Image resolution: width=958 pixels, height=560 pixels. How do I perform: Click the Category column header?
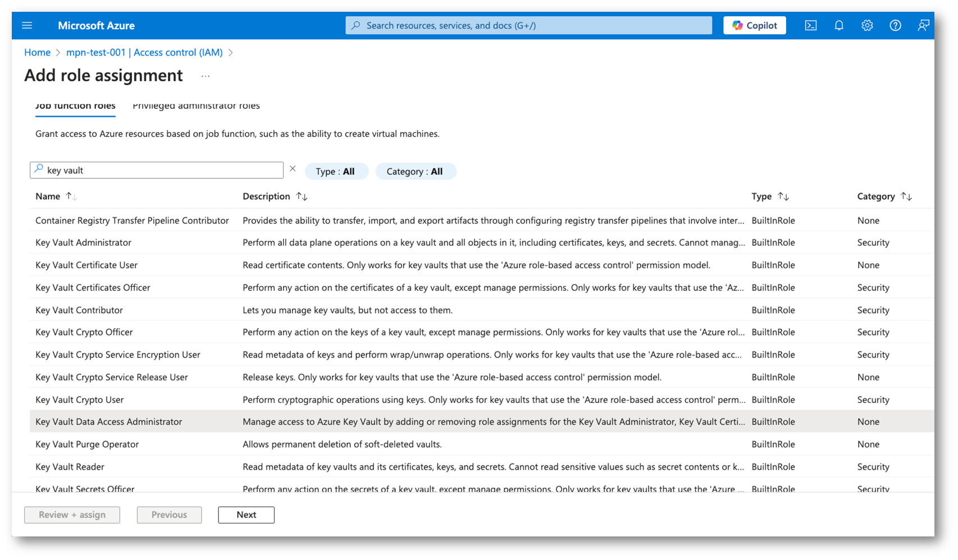click(876, 196)
